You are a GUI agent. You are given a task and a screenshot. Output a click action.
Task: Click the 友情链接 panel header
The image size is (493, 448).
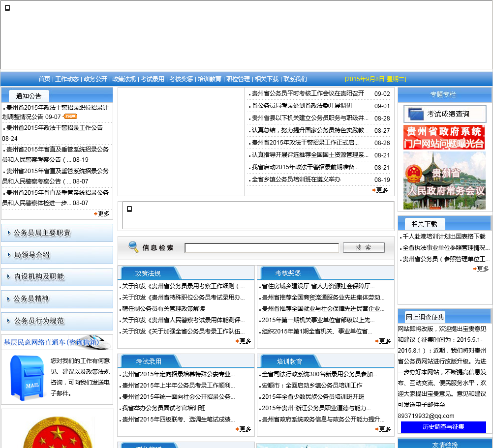[445, 444]
